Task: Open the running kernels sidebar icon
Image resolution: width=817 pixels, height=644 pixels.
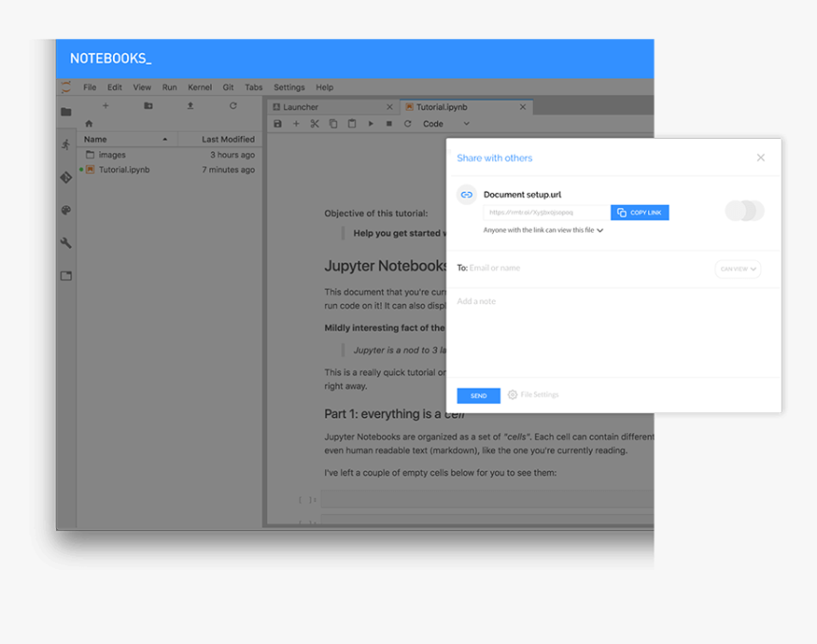Action: pyautogui.click(x=66, y=144)
